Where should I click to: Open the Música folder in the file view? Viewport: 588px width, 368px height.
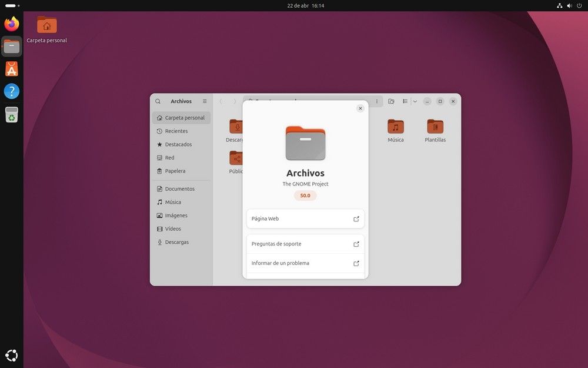(396, 131)
